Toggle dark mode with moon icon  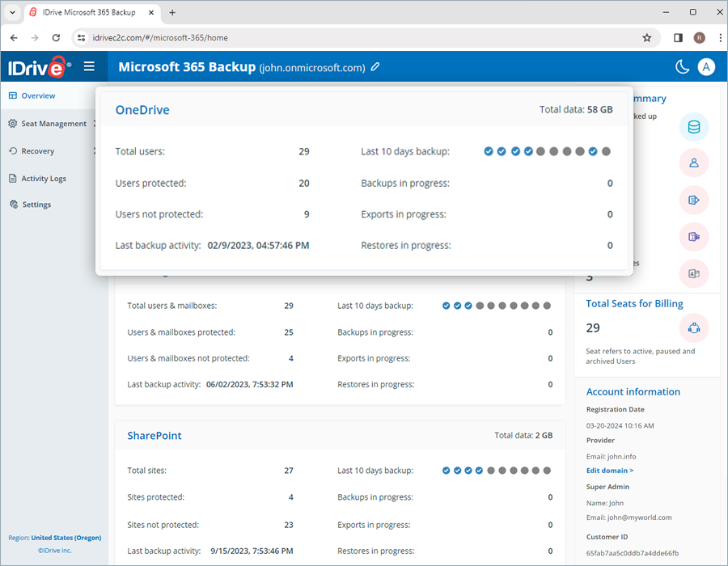pos(683,67)
